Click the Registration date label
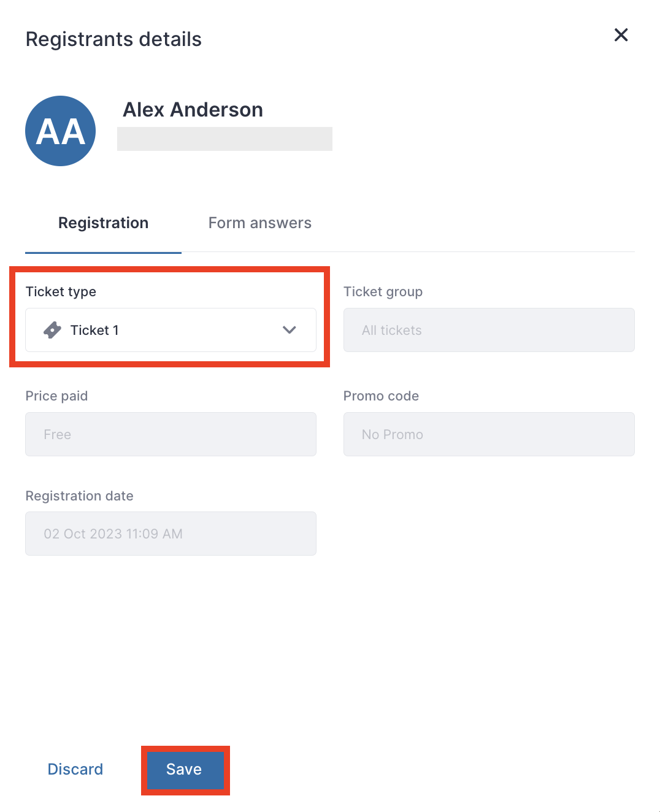Screen dimensions: 660x812 79,496
